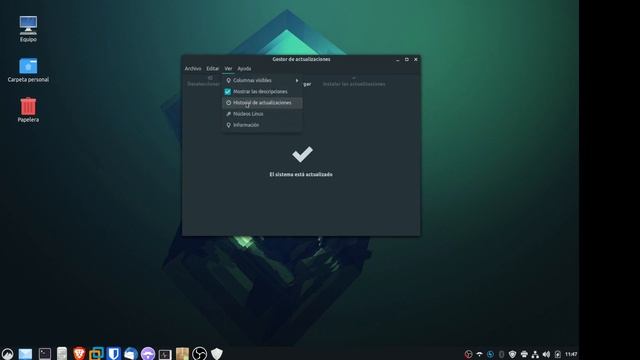The width and height of the screenshot is (640, 360).
Task: Minimize the Gestor de actualizaciones window
Action: [x=398, y=60]
